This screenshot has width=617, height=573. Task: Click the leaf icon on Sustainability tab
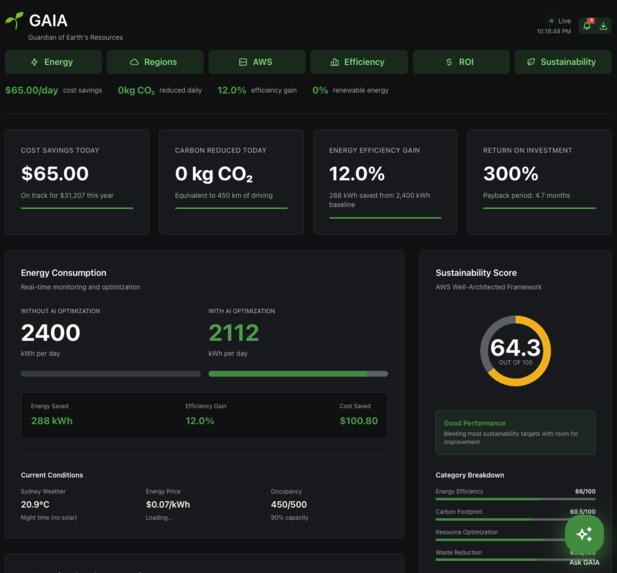pyautogui.click(x=531, y=62)
